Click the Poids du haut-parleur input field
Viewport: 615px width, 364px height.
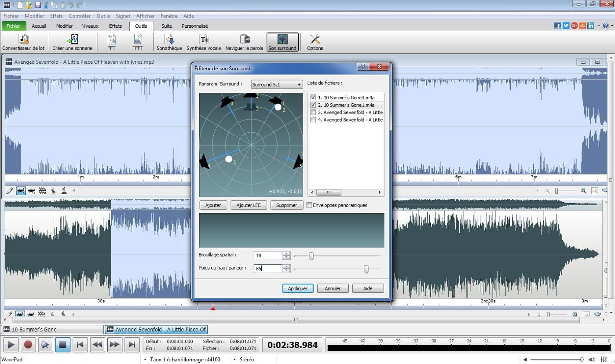point(267,268)
